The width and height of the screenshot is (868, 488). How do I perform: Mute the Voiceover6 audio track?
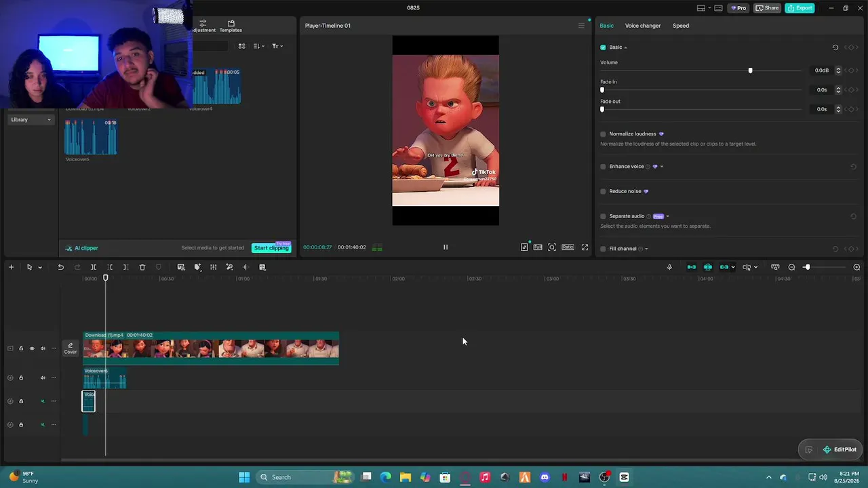pos(43,378)
